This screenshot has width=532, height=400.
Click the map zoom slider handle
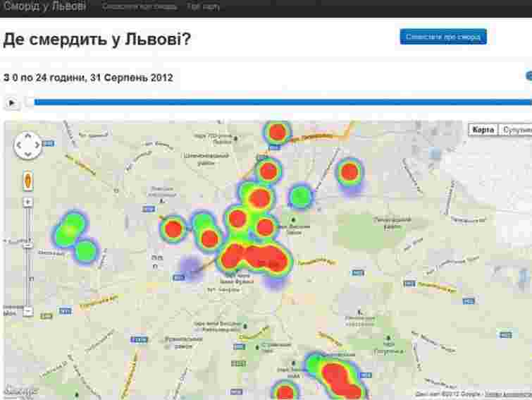click(x=27, y=246)
